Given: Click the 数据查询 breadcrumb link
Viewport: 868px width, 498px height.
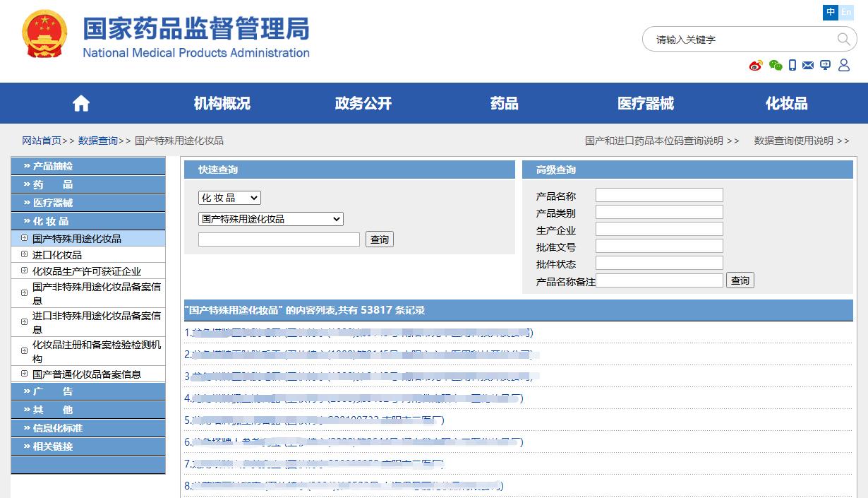Looking at the screenshot, I should click(98, 141).
